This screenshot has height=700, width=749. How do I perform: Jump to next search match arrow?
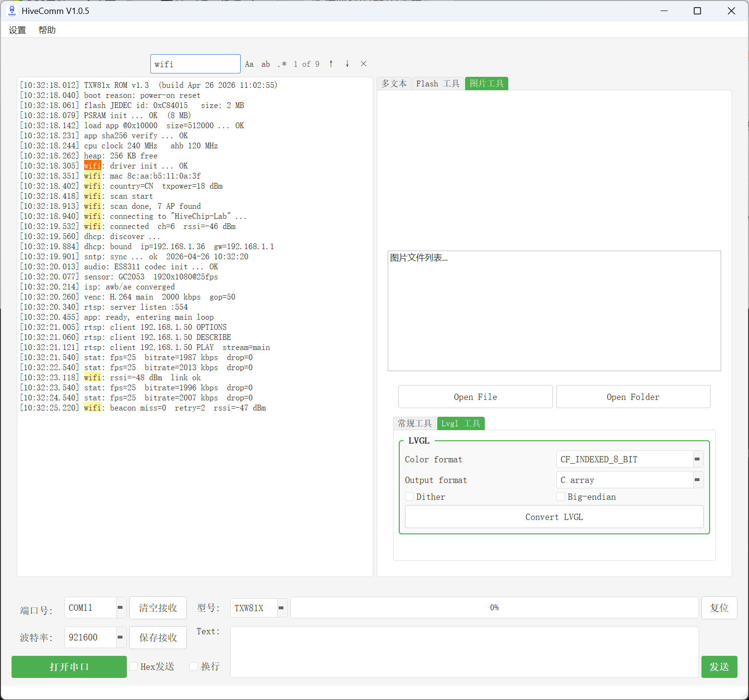pos(347,64)
